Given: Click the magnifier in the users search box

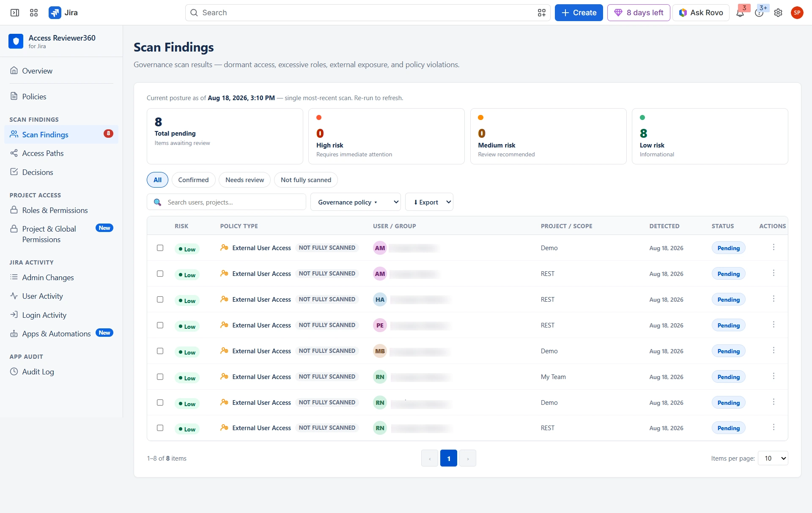Looking at the screenshot, I should tap(157, 202).
